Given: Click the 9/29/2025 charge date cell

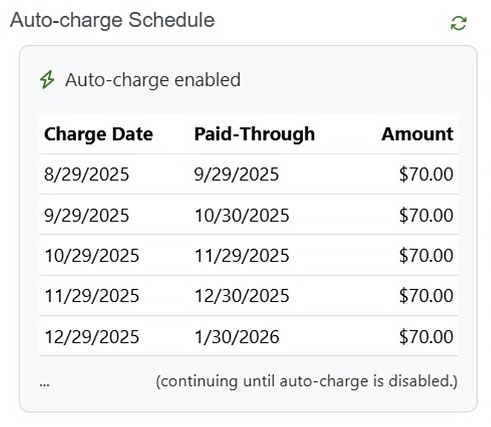Looking at the screenshot, I should (x=86, y=215).
